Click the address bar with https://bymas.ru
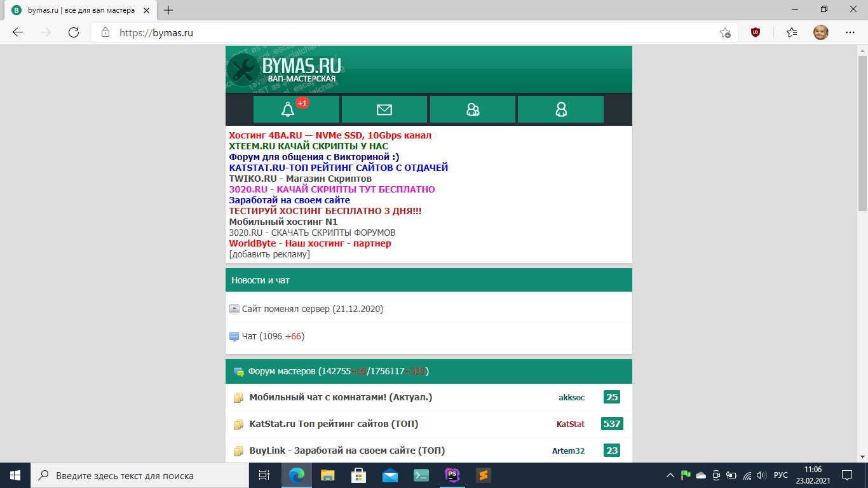Screen dimensions: 868x488 point(407,32)
